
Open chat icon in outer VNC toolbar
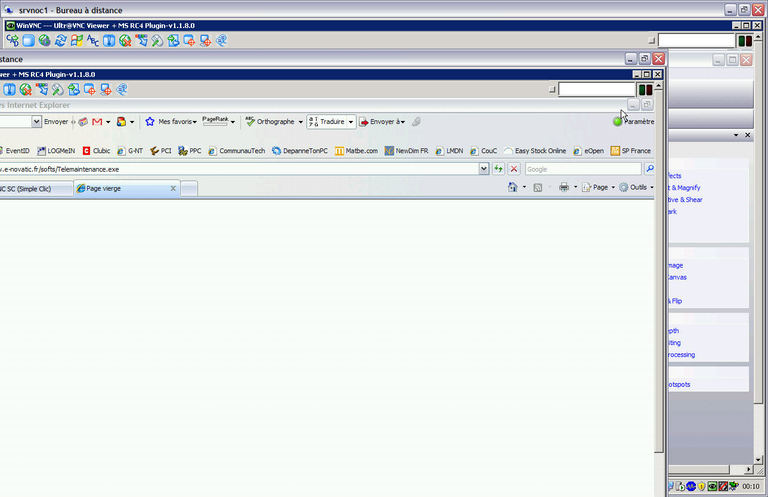(221, 41)
